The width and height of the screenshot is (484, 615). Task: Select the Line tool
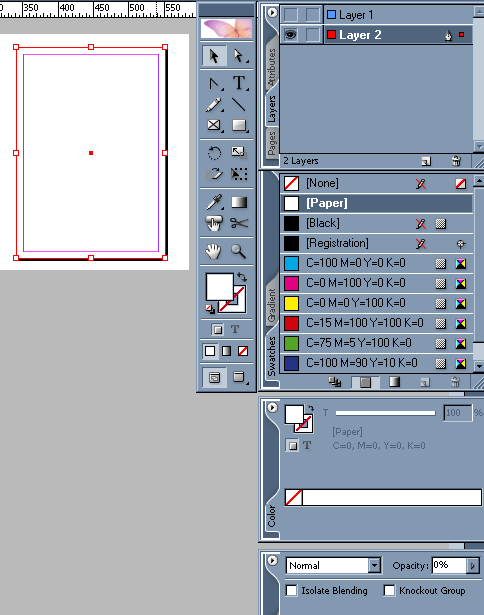[x=239, y=105]
